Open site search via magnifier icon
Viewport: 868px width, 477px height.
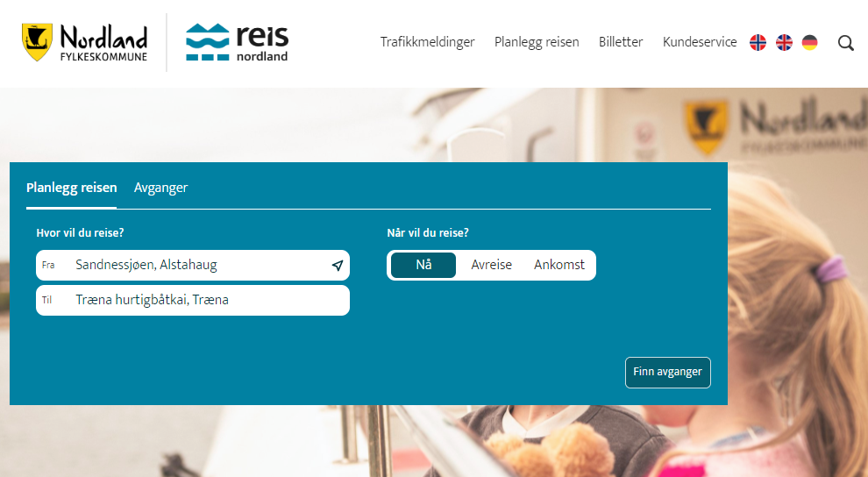845,43
